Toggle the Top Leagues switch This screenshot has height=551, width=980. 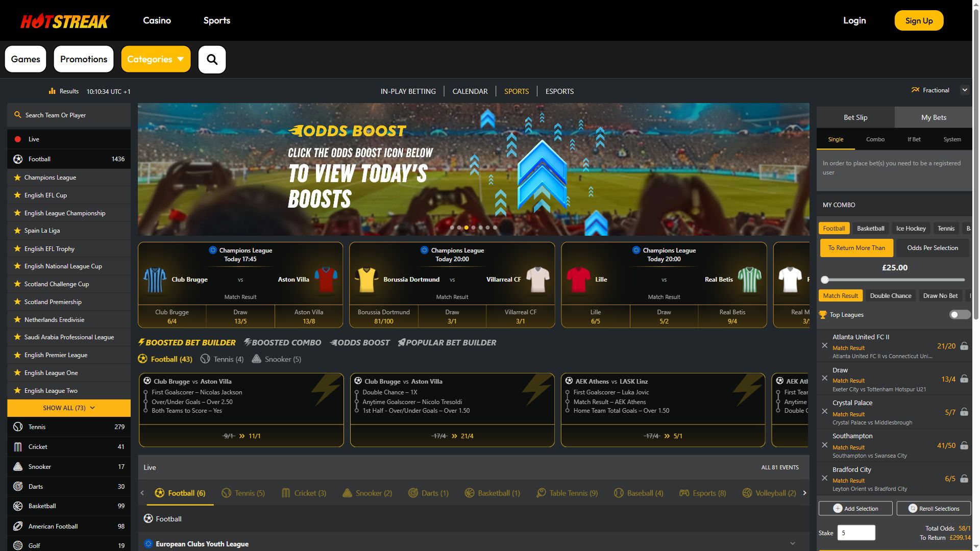click(960, 315)
